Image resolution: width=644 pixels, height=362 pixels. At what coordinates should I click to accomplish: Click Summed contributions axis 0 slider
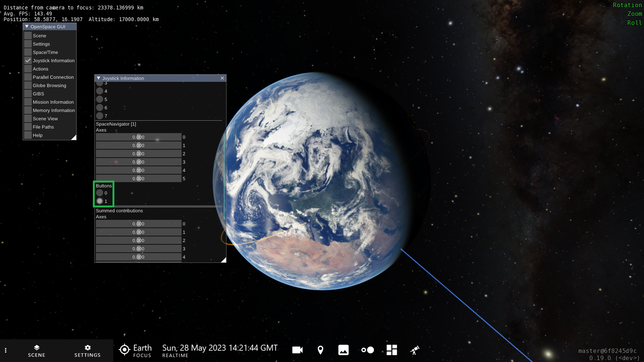click(x=139, y=224)
